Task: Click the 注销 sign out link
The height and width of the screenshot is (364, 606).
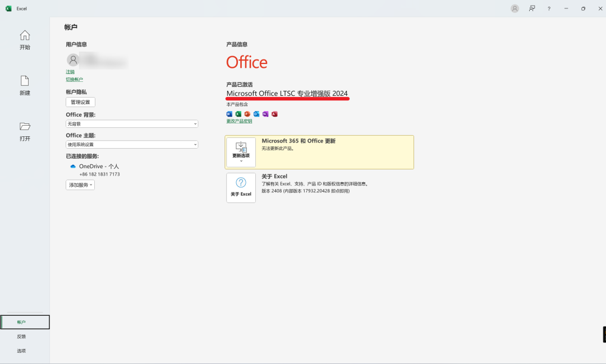Action: (x=70, y=72)
